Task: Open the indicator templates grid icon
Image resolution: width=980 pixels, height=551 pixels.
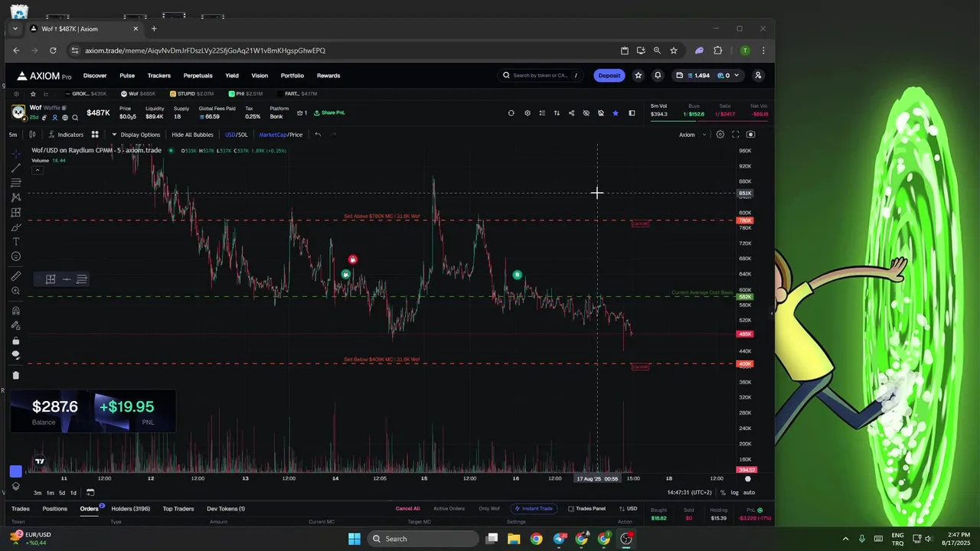Action: 95,135
